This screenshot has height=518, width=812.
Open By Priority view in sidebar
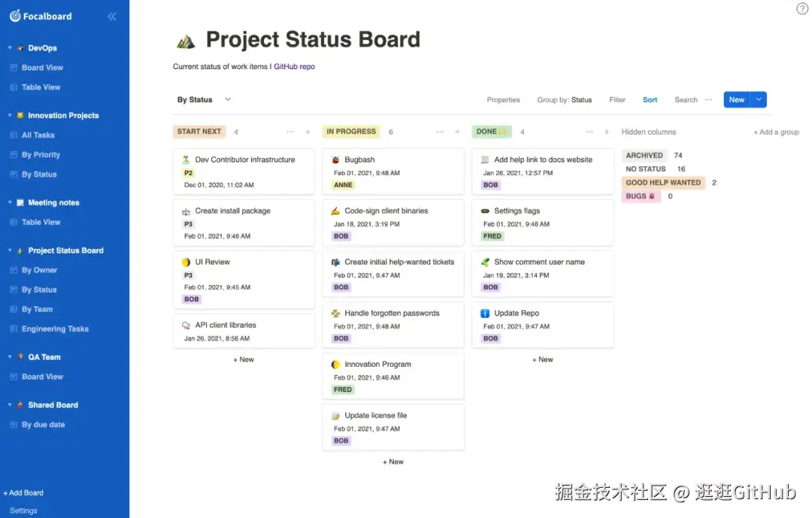point(41,155)
